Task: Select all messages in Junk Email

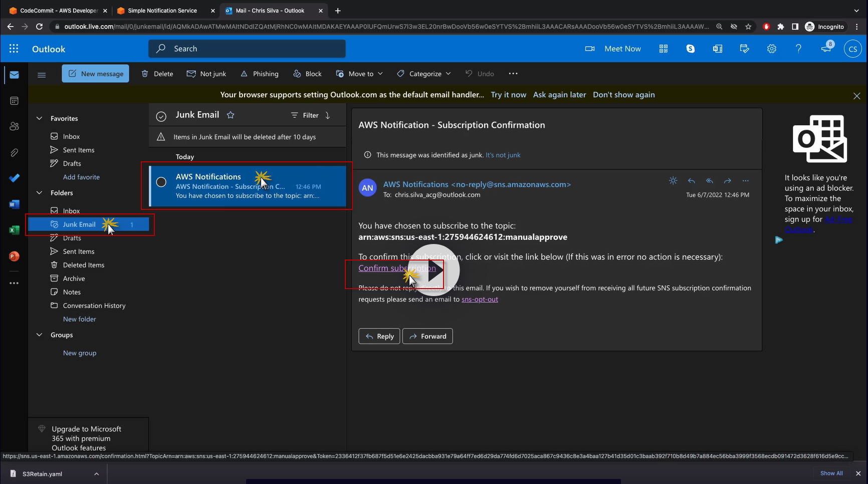Action: click(x=161, y=116)
